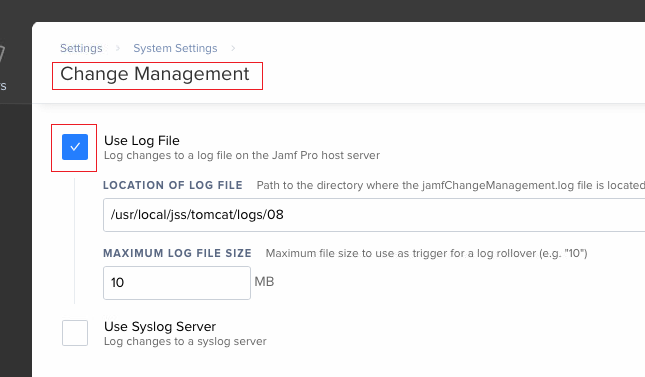Click the Location of Log File input field
Image resolution: width=645 pixels, height=377 pixels.
click(374, 215)
